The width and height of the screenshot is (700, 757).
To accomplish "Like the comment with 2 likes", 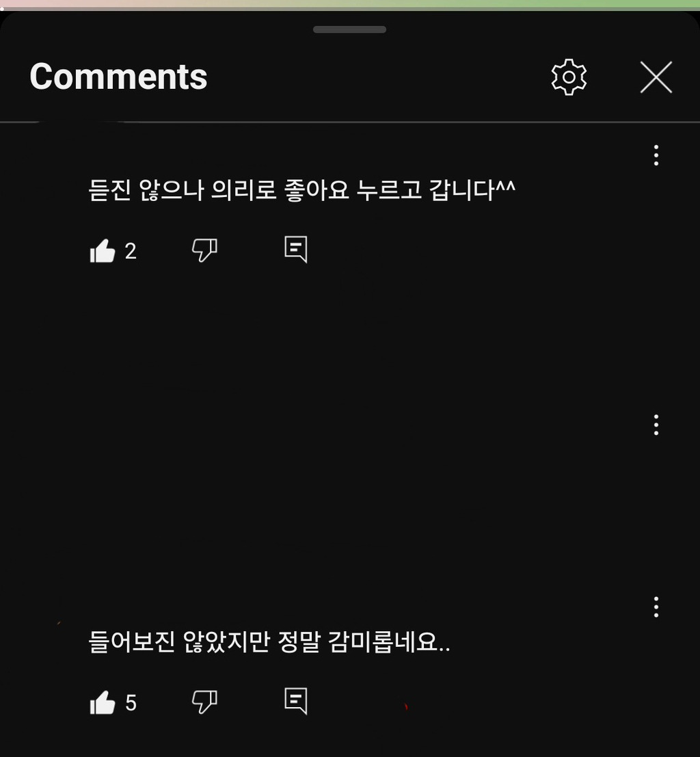I will pos(103,250).
